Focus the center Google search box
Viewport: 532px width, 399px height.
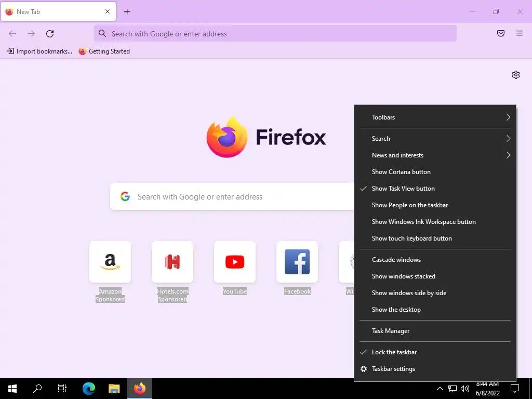pyautogui.click(x=232, y=196)
